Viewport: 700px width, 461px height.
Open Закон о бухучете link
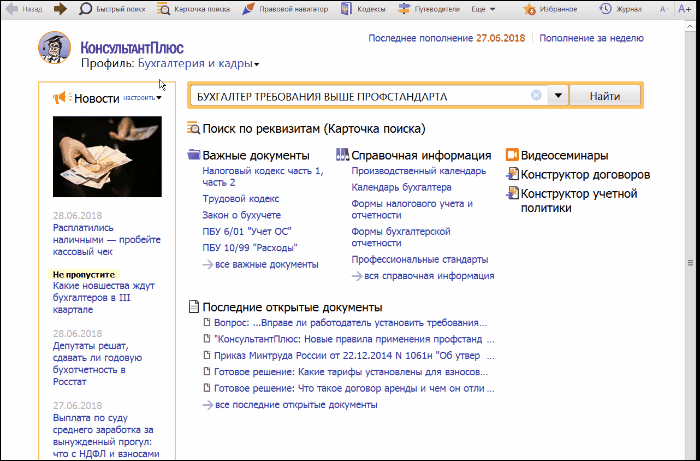242,215
